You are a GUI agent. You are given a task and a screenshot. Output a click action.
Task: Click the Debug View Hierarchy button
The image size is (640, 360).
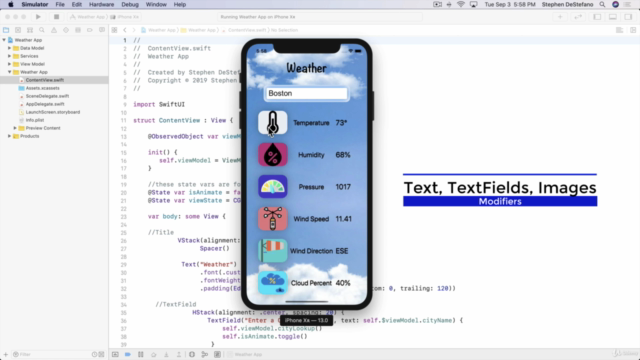pos(192,354)
